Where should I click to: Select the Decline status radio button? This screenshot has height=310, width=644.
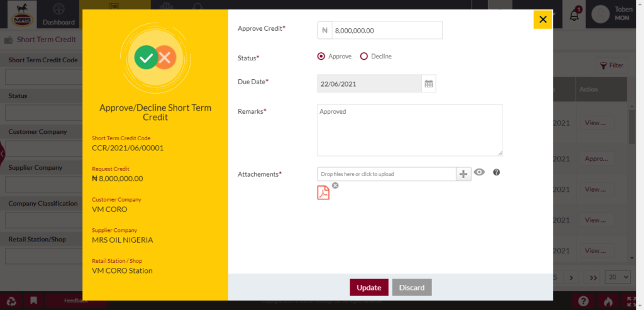(x=364, y=56)
